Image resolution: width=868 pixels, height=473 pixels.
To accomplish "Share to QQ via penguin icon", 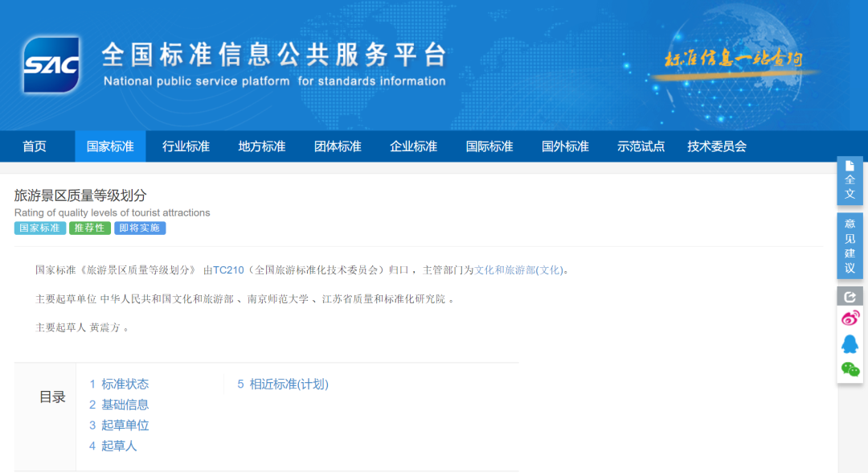I will 850,344.
